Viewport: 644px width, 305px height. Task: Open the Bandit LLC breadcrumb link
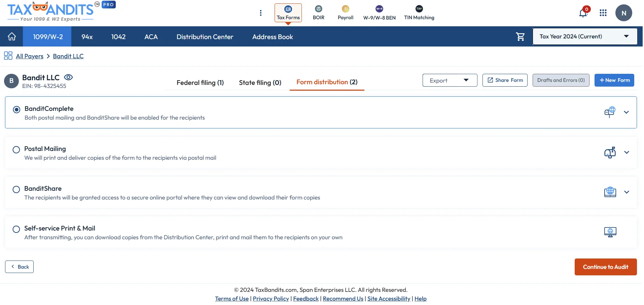coord(68,56)
